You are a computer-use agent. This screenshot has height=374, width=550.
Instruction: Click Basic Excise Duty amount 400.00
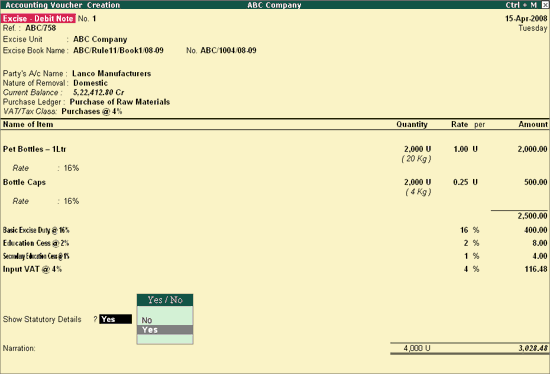[536, 230]
